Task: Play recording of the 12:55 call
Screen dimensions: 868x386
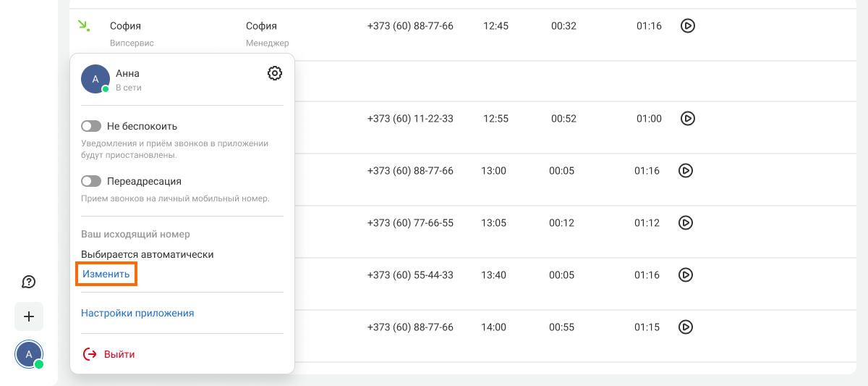Action: tap(688, 118)
